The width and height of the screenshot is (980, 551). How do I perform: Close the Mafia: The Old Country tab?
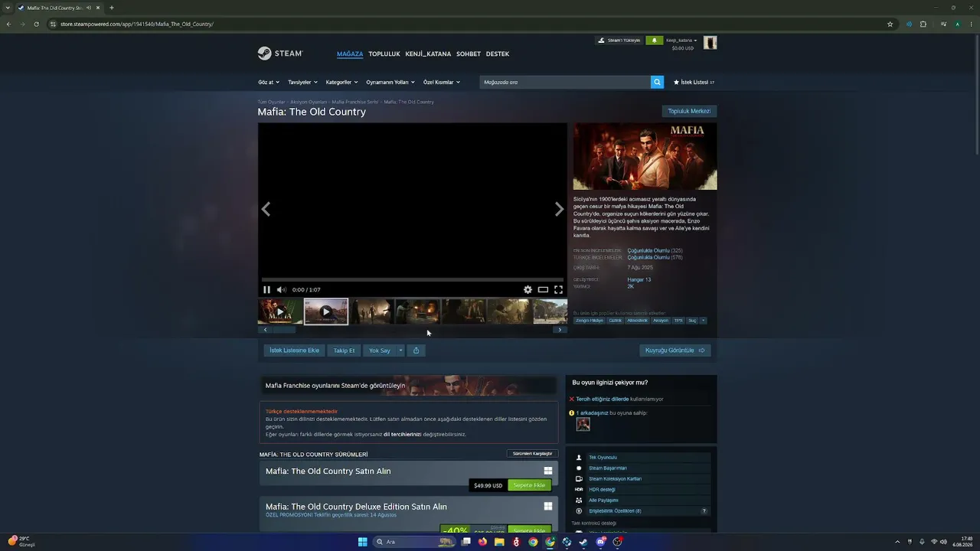98,8
